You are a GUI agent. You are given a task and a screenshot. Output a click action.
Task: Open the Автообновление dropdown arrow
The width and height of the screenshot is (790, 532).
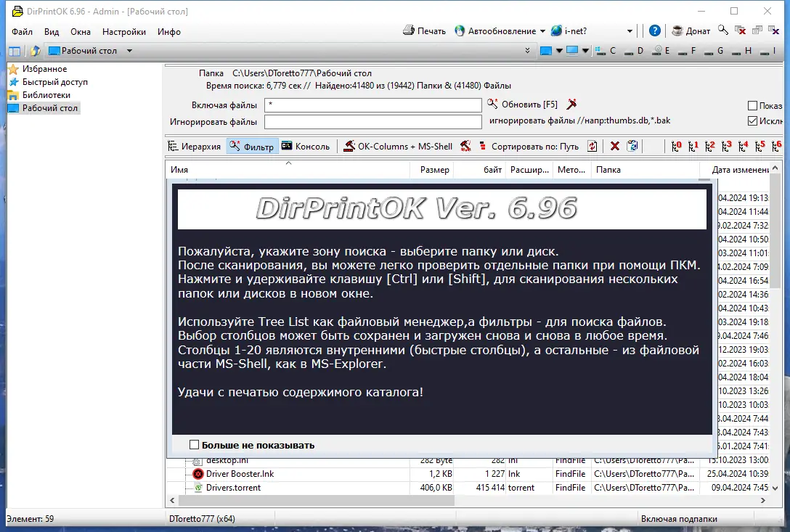coord(542,31)
